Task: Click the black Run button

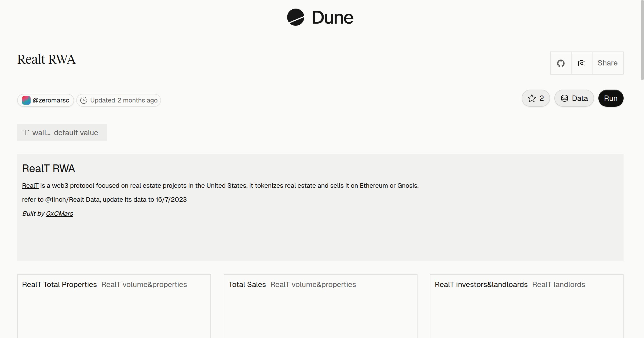Action: coord(611,98)
